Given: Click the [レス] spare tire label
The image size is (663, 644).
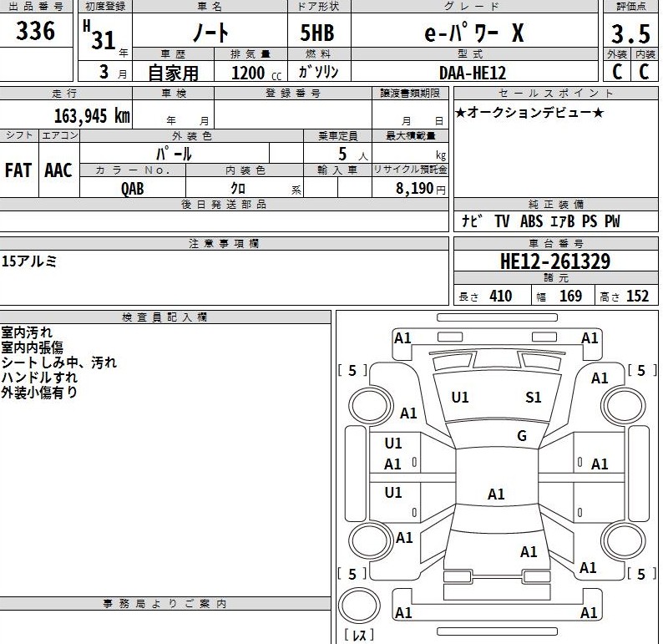Looking at the screenshot, I should click(358, 635).
